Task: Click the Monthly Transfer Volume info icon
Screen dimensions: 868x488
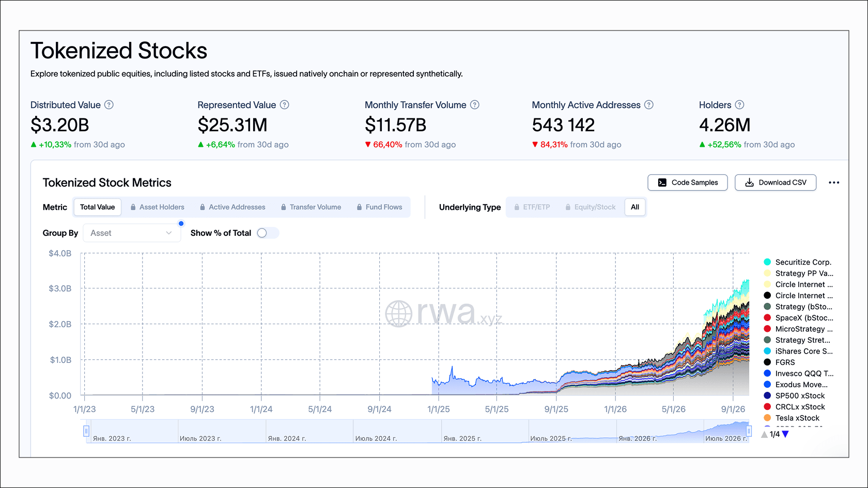Action: pos(475,105)
